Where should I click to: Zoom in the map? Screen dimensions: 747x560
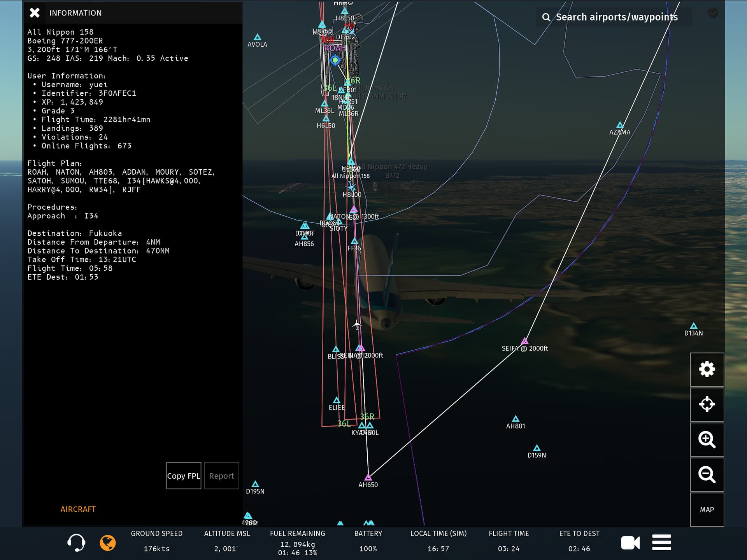pos(707,439)
